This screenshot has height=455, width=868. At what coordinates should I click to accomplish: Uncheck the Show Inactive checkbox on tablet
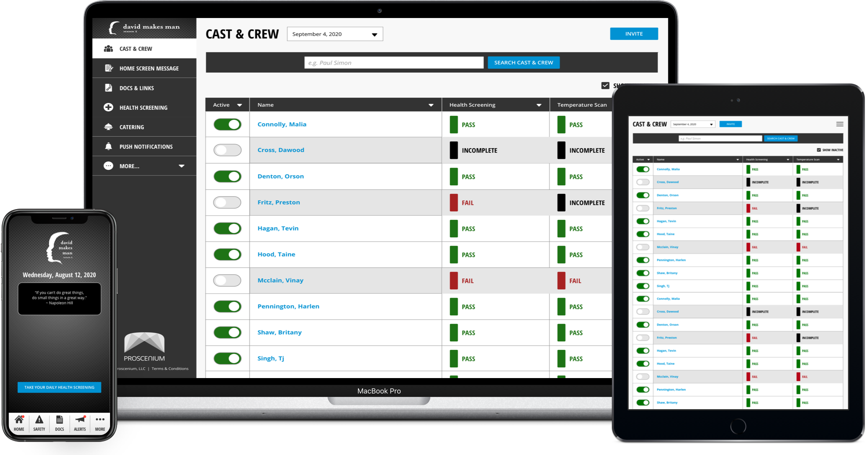pos(819,150)
